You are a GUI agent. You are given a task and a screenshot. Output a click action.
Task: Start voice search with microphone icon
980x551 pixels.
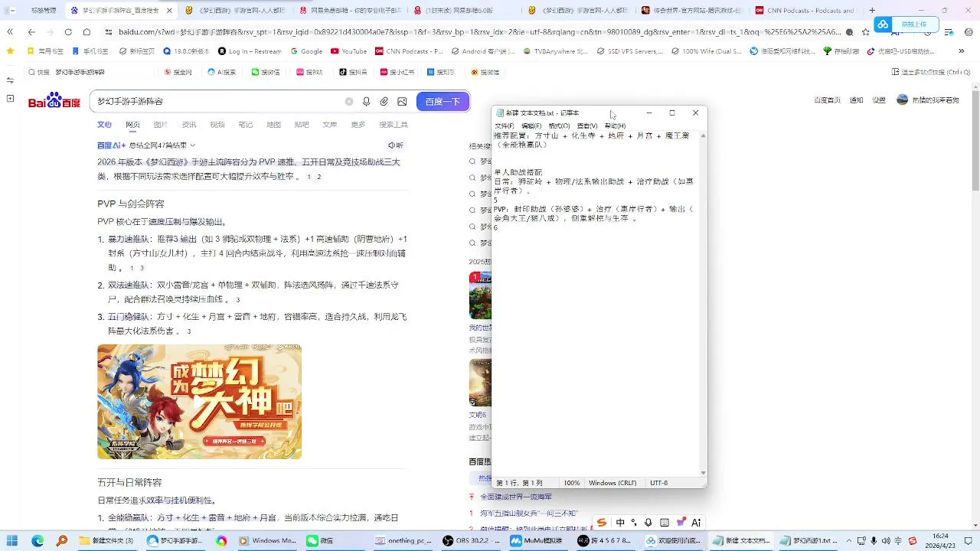tap(367, 101)
